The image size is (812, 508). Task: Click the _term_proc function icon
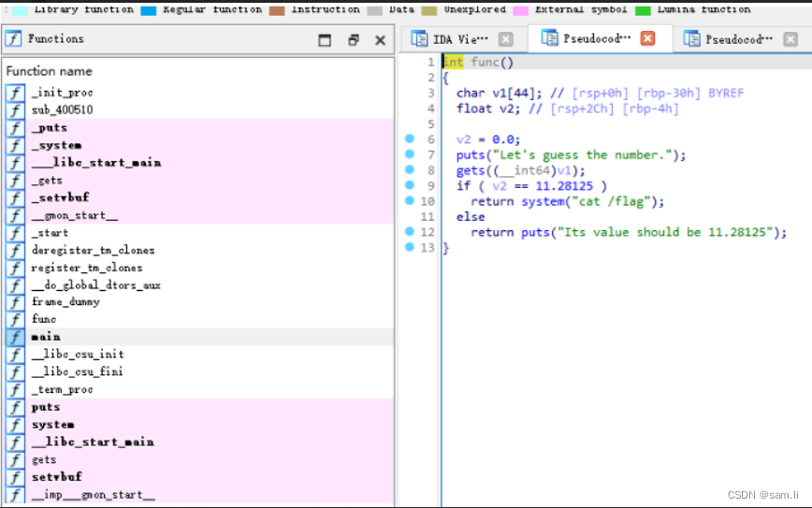point(16,390)
